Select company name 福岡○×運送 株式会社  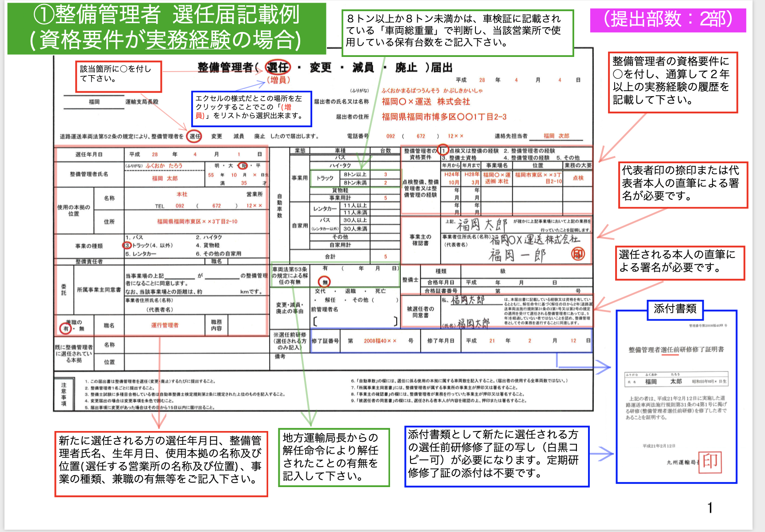[x=426, y=102]
